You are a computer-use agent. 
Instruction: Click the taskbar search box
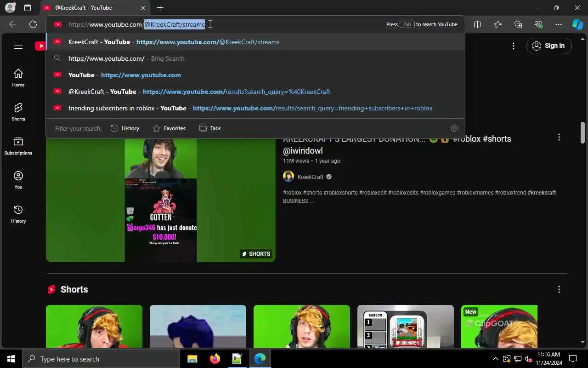(101, 359)
